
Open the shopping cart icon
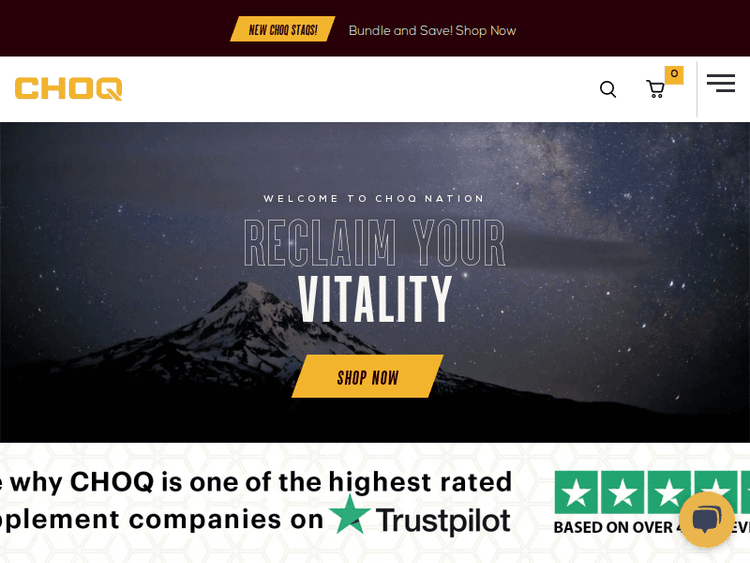[x=655, y=89]
